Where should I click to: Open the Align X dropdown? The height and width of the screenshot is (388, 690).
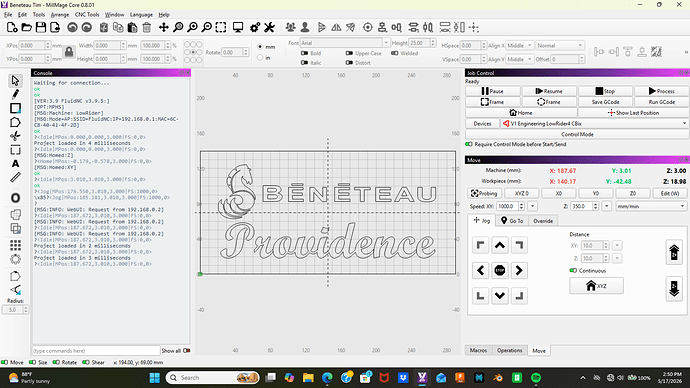(x=520, y=45)
